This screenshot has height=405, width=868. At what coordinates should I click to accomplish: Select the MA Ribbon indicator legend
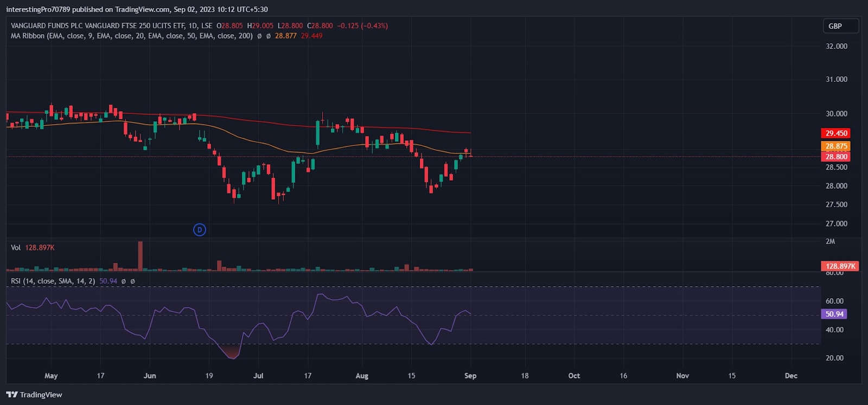(132, 36)
